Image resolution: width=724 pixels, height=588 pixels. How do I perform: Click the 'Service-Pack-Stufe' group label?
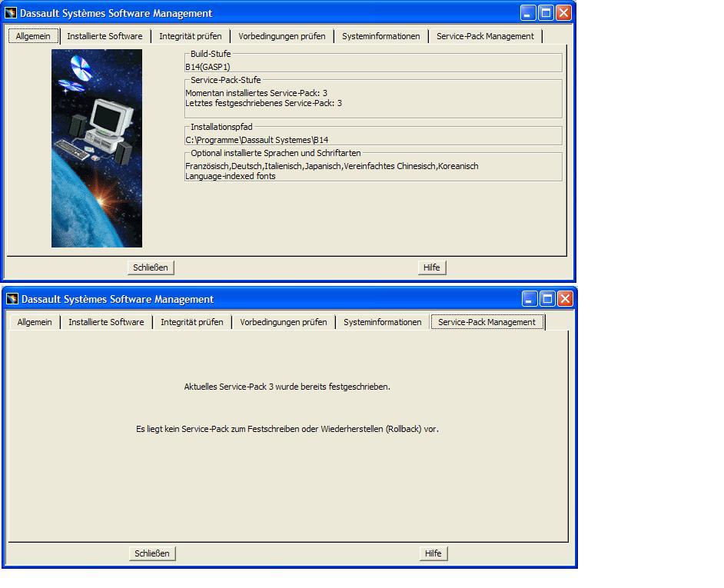[x=226, y=80]
